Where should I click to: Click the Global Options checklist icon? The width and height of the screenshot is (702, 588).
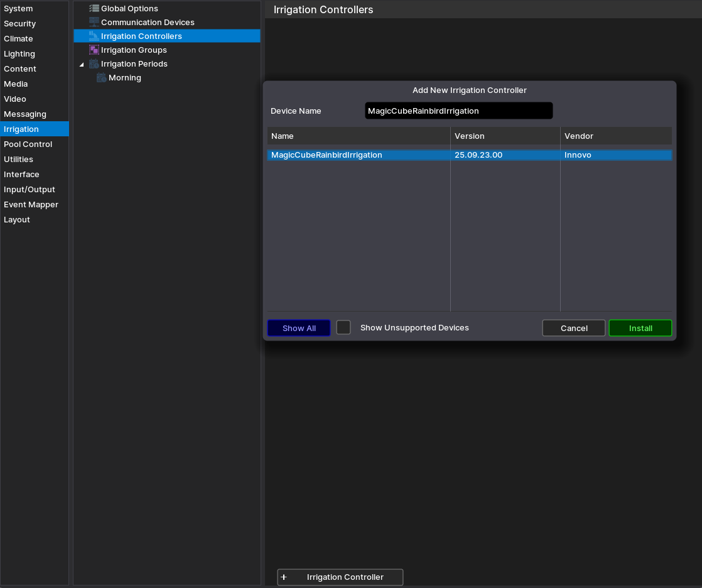[x=94, y=9]
